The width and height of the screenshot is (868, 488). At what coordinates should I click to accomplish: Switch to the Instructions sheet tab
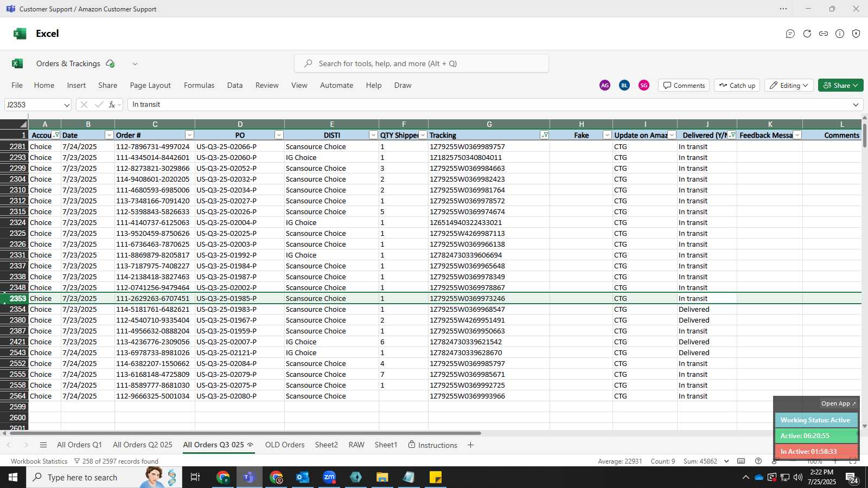tap(432, 445)
